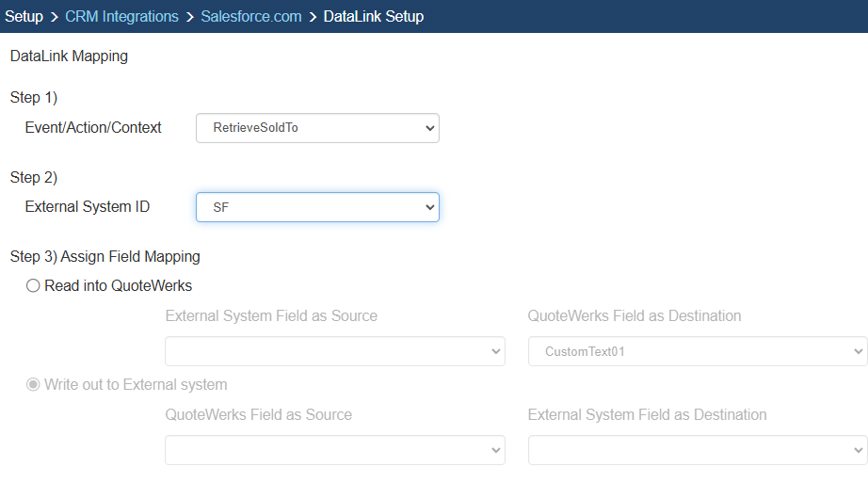
Task: Go to CRM Integrations breadcrumb
Action: [121, 16]
